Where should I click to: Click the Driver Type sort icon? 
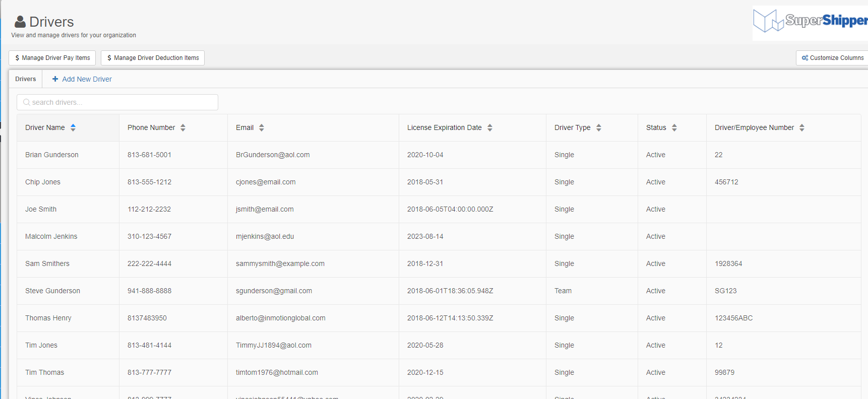tap(599, 127)
